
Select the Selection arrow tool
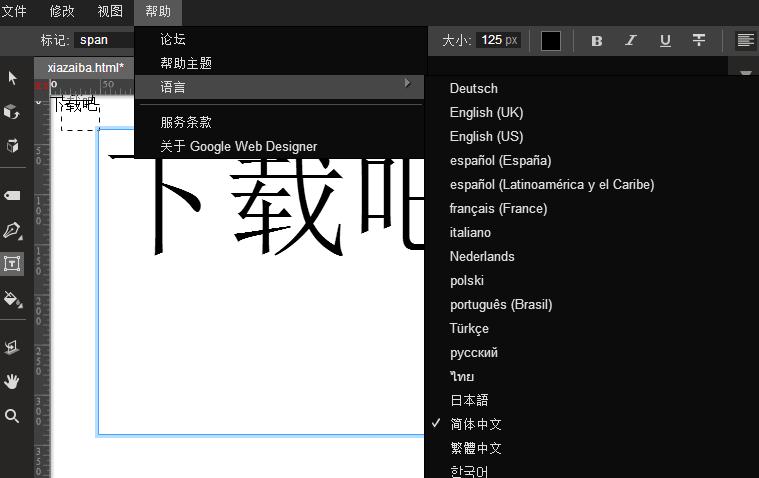(x=13, y=78)
